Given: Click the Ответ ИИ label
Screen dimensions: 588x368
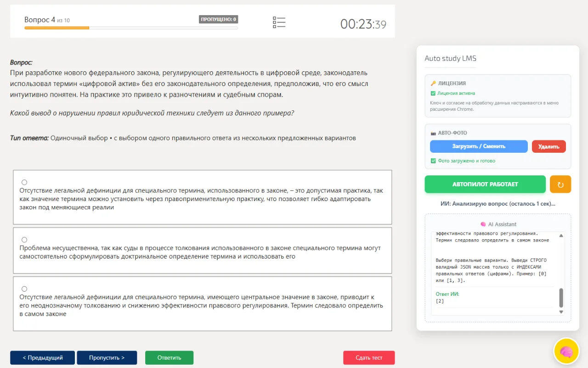Looking at the screenshot, I should point(447,294).
